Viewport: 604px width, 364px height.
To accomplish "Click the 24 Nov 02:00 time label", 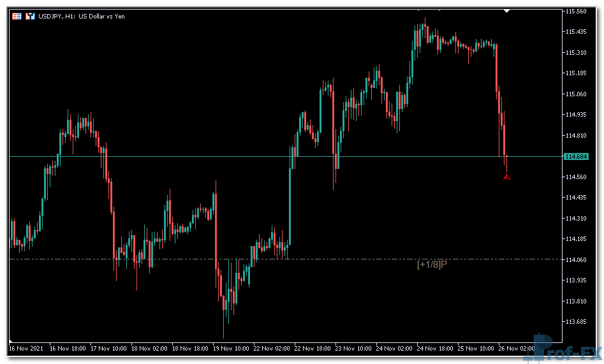I will pyautogui.click(x=394, y=349).
